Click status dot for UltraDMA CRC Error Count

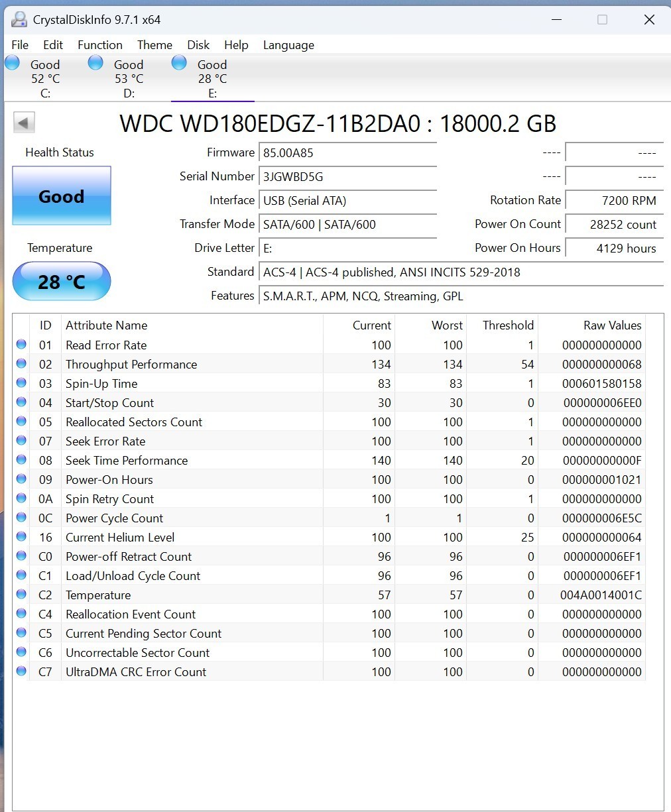coord(21,671)
